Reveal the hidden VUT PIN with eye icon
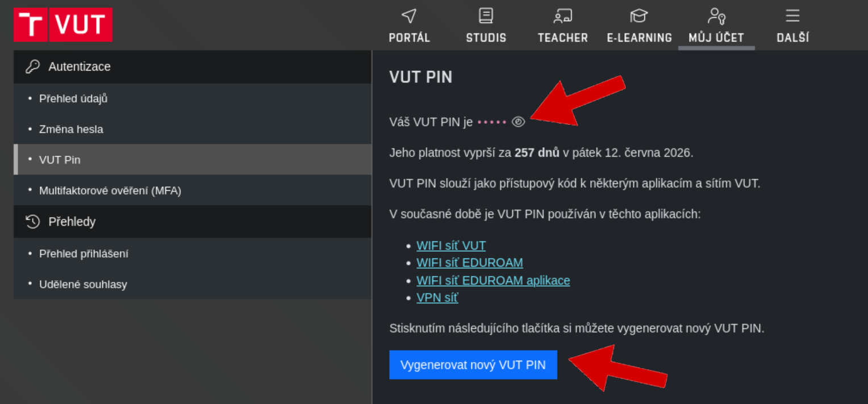This screenshot has height=404, width=868. (x=518, y=122)
